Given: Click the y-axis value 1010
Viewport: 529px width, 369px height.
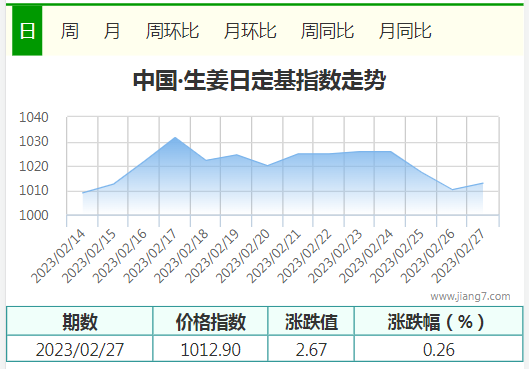Looking at the screenshot, I should tap(34, 191).
